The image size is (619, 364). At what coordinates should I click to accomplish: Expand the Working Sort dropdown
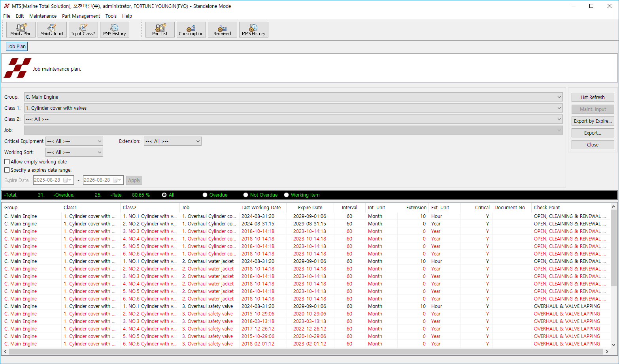(x=99, y=152)
